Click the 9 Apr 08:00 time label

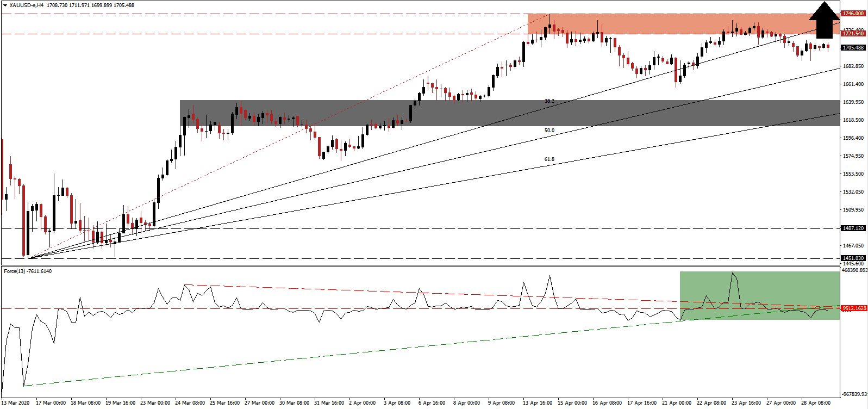click(502, 403)
